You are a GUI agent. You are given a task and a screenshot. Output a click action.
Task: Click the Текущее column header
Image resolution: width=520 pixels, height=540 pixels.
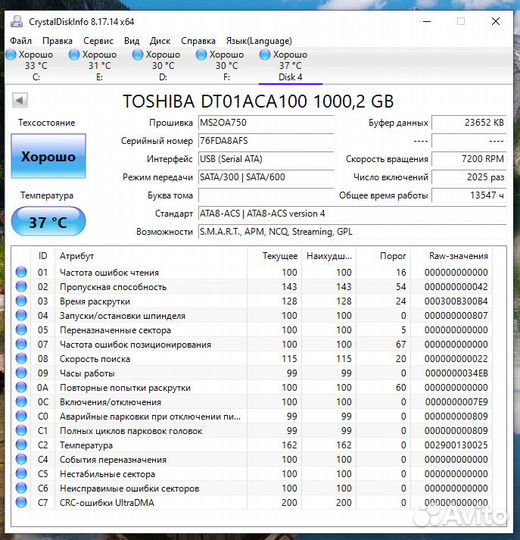(x=274, y=256)
